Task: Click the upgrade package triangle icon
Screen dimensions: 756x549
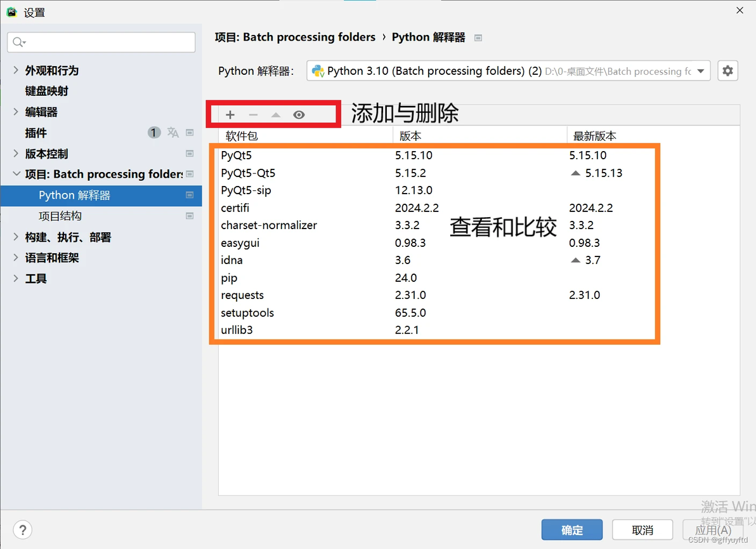Action: click(x=276, y=115)
